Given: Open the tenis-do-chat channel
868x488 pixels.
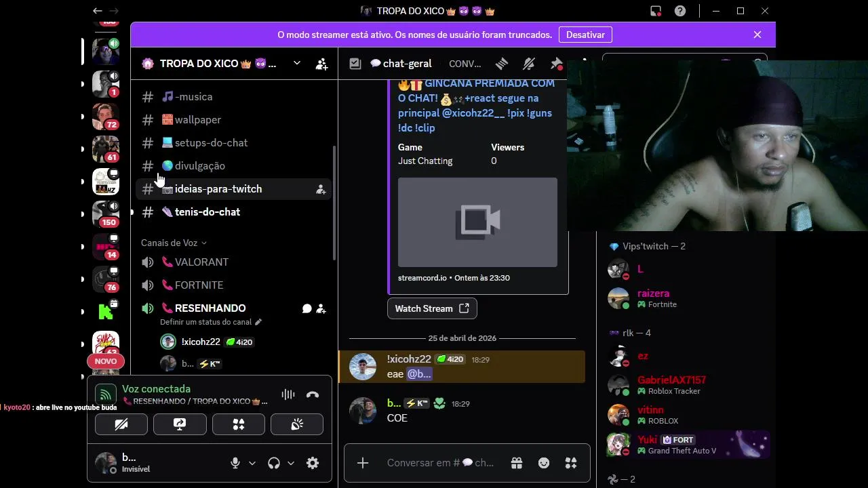Looking at the screenshot, I should pyautogui.click(x=234, y=212).
